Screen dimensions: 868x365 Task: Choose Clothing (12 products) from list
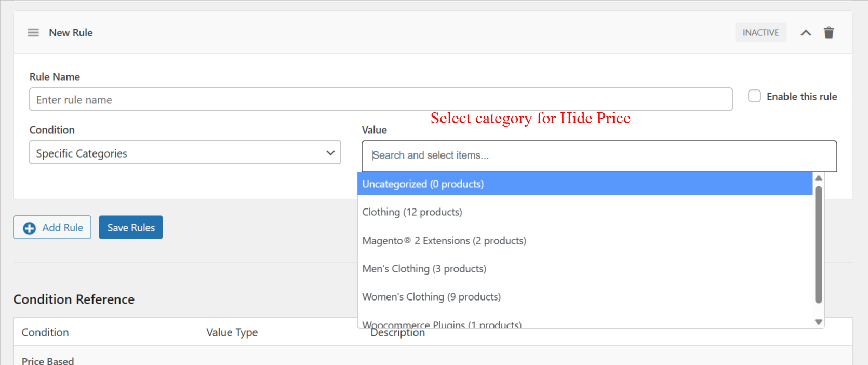coord(585,212)
